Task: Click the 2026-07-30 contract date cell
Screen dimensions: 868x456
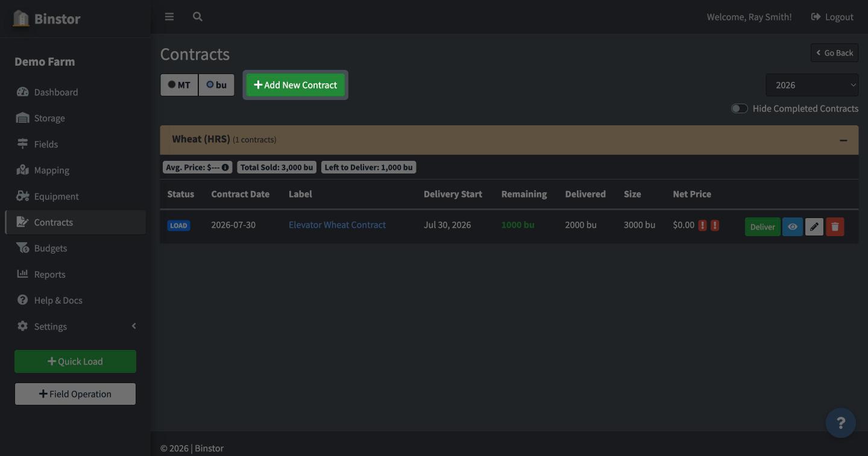Action: (233, 225)
